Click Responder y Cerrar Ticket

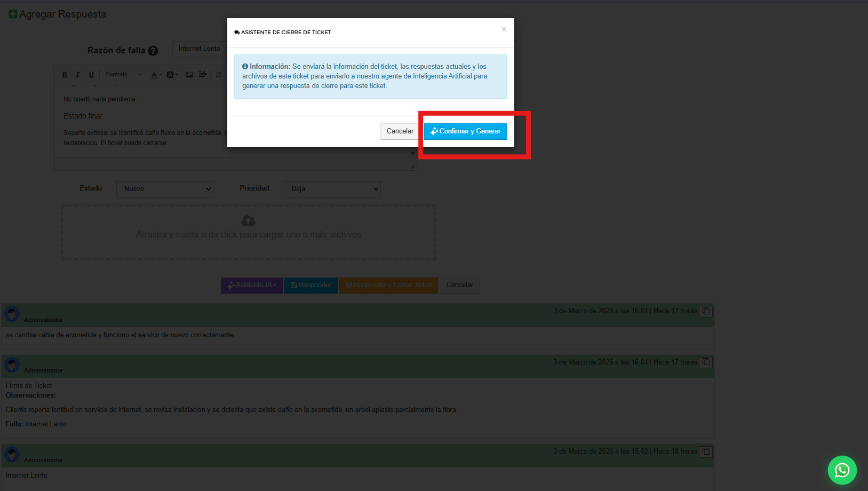388,285
